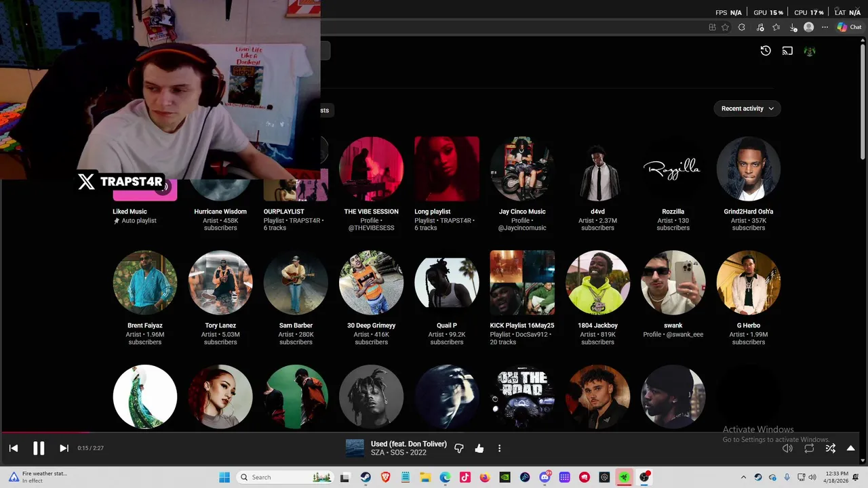Open Firefox from the taskbar

coord(484,477)
